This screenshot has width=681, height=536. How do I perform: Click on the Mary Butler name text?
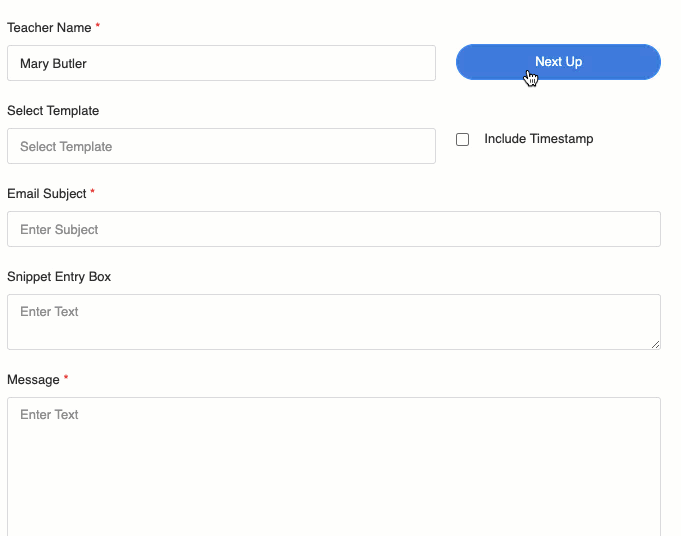click(x=53, y=63)
